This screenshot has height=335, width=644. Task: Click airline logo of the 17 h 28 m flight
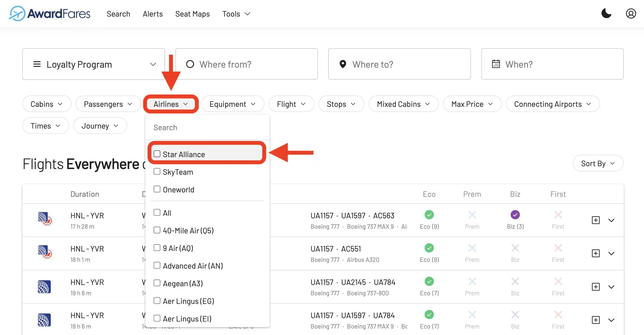tap(45, 219)
